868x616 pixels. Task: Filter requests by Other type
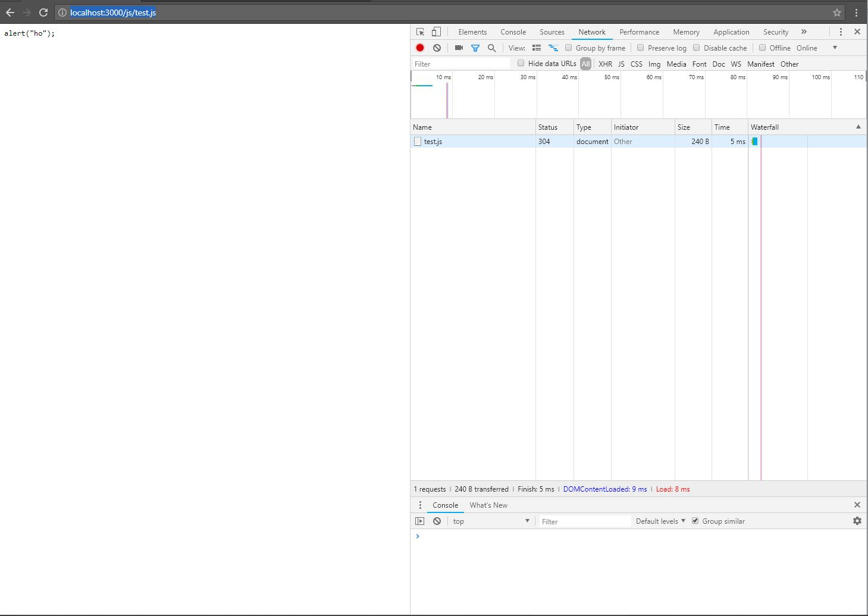click(789, 64)
